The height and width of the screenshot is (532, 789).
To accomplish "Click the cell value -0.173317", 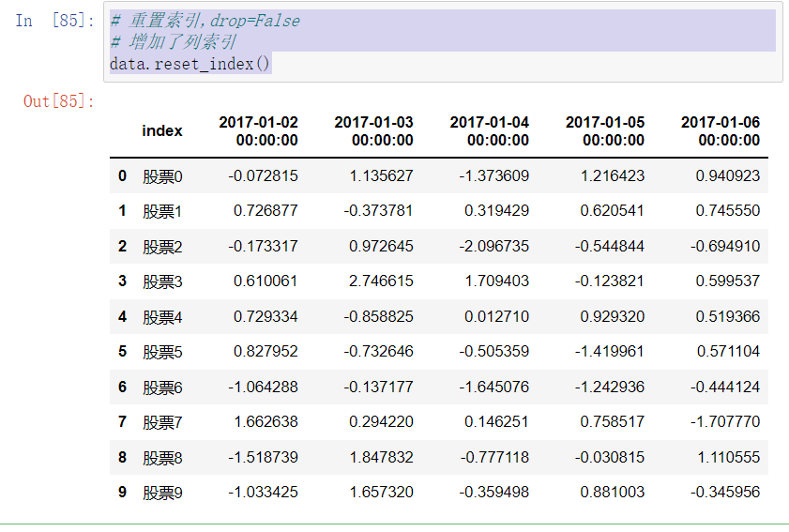I will click(x=264, y=246).
